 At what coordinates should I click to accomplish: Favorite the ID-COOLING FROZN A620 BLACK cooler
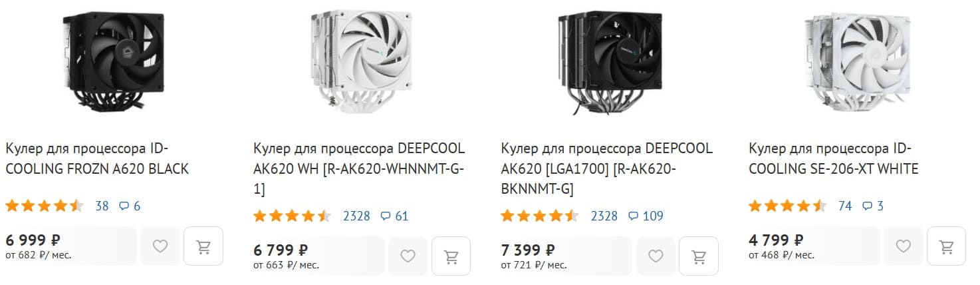click(x=160, y=246)
